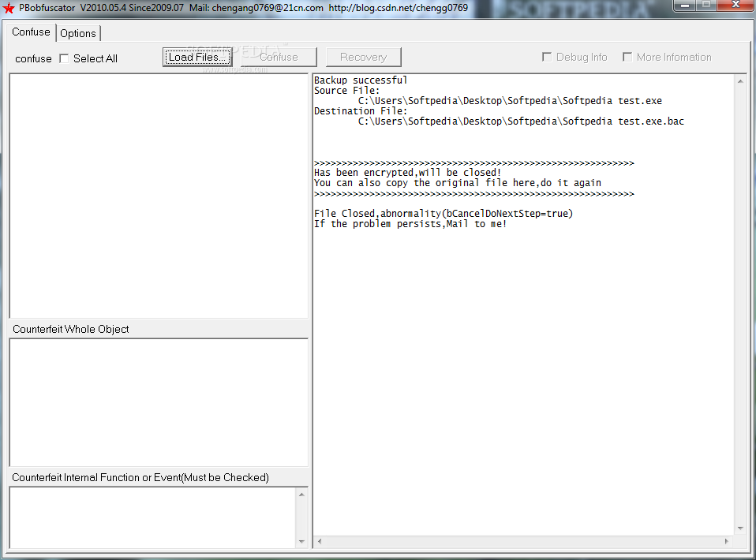
Task: Click 'Counterfeit Internal Function or Event' label
Action: [x=140, y=478]
